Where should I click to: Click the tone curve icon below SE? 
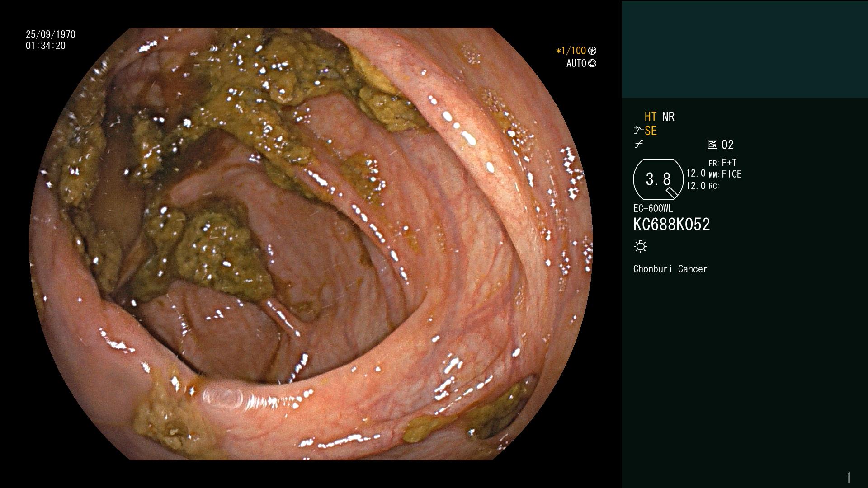point(639,144)
